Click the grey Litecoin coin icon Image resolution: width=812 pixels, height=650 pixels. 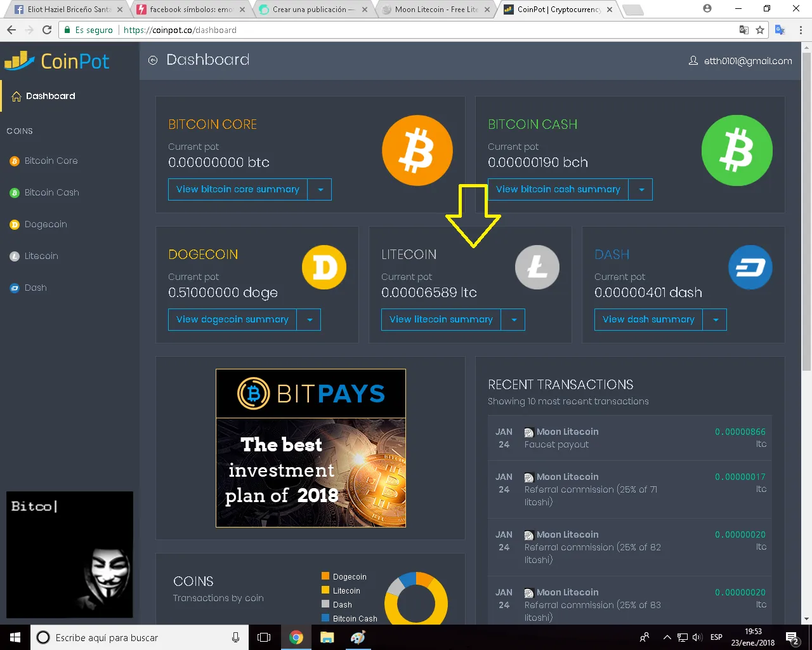click(537, 267)
